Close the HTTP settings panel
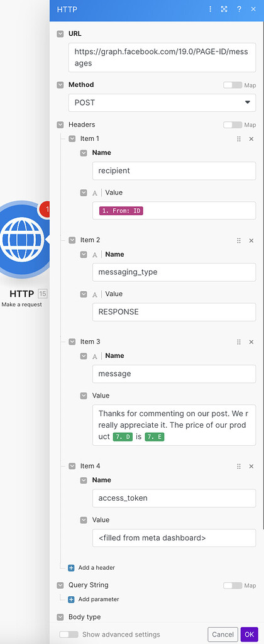The image size is (264, 644). (253, 9)
